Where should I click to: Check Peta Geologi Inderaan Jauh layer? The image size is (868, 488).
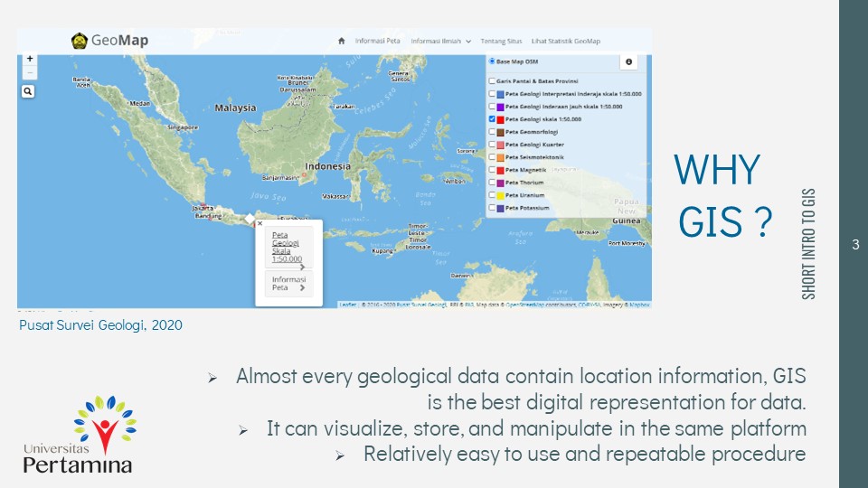[492, 107]
